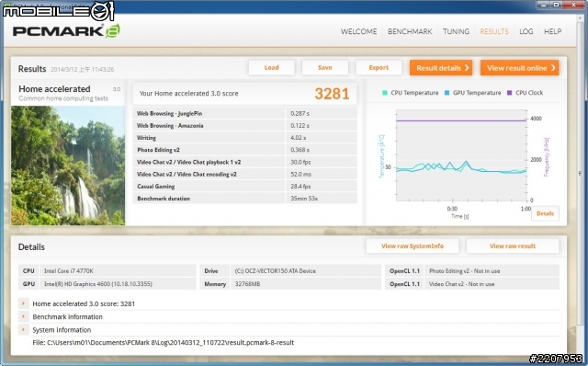Open Result details

pyautogui.click(x=441, y=68)
